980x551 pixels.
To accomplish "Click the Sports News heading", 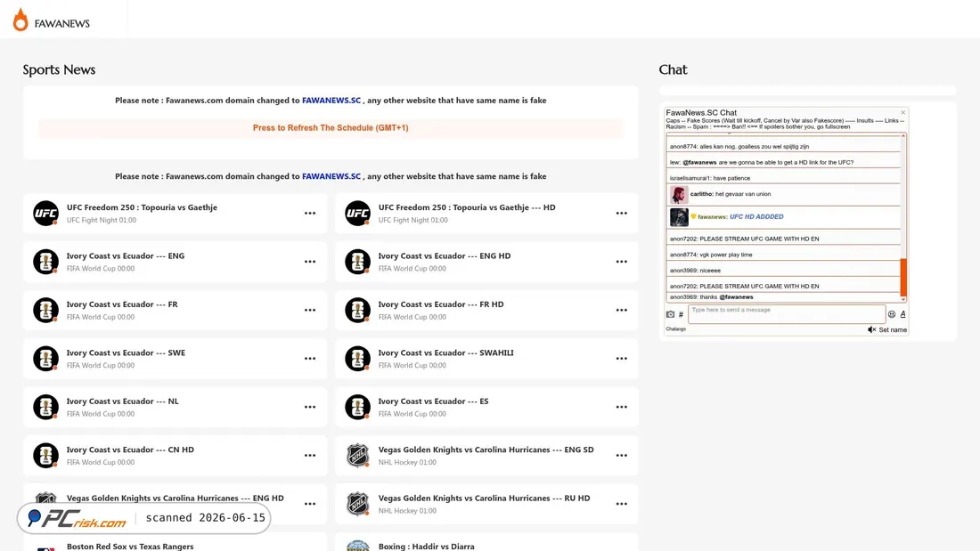I will [59, 69].
